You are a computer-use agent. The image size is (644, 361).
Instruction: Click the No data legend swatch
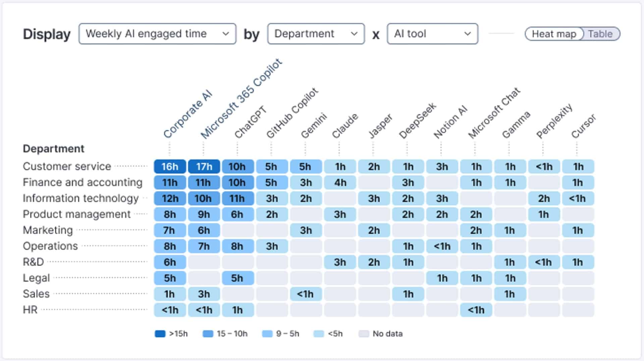[365, 334]
